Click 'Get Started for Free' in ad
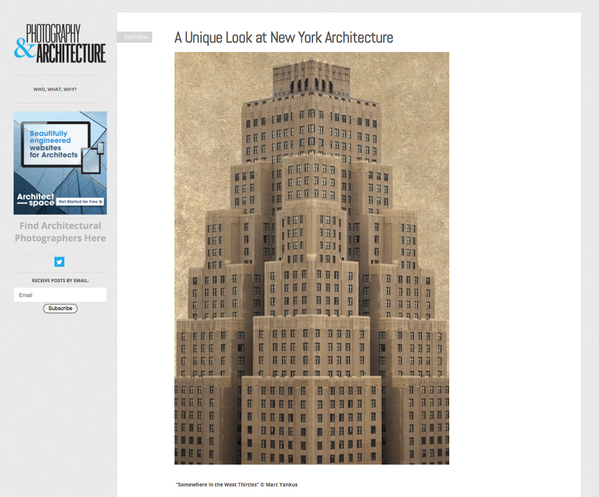Image resolution: width=599 pixels, height=497 pixels. pyautogui.click(x=80, y=201)
